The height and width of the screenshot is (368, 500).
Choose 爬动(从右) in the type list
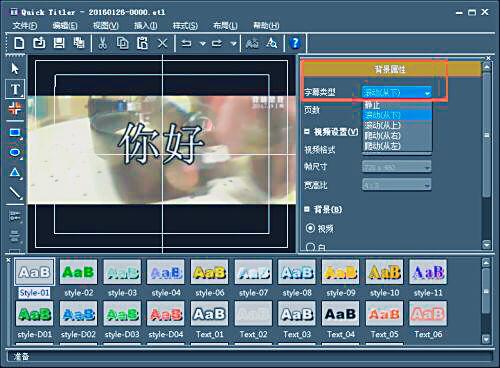397,136
